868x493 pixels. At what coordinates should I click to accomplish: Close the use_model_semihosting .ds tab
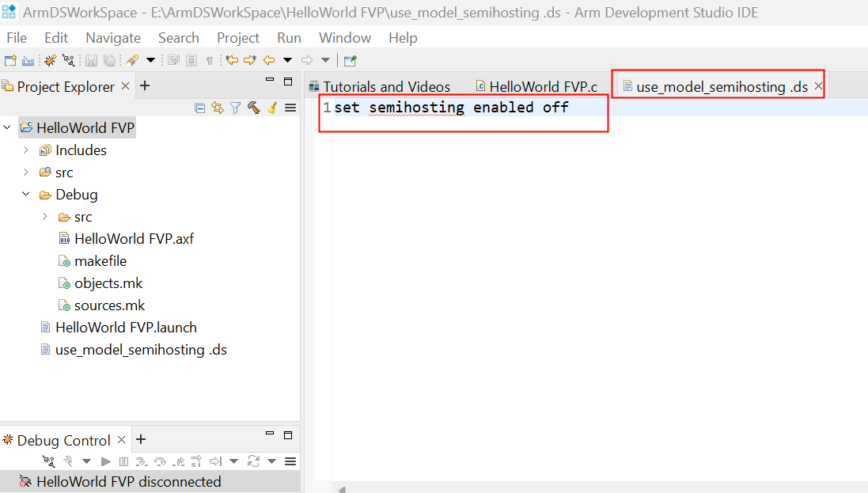point(818,86)
